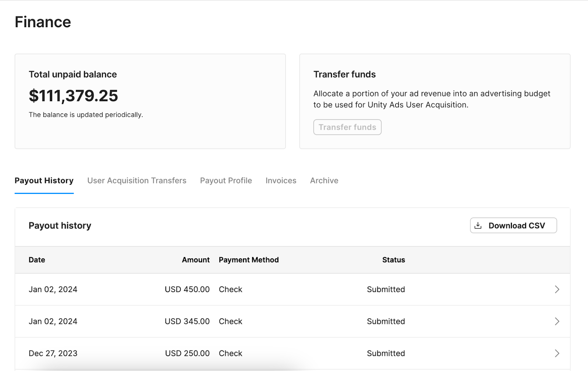Click the Transfer funds button
588x371 pixels.
(x=347, y=127)
